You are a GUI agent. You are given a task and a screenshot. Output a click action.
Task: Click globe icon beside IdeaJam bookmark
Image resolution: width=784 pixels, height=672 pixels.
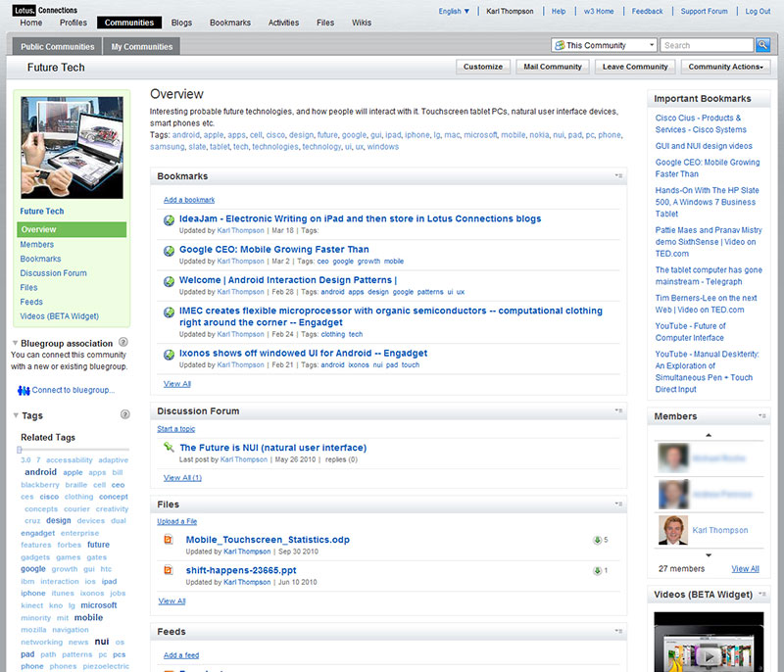[169, 219]
